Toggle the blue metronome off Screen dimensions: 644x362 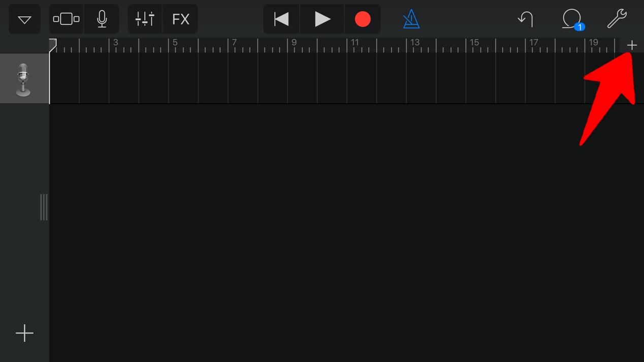(411, 19)
